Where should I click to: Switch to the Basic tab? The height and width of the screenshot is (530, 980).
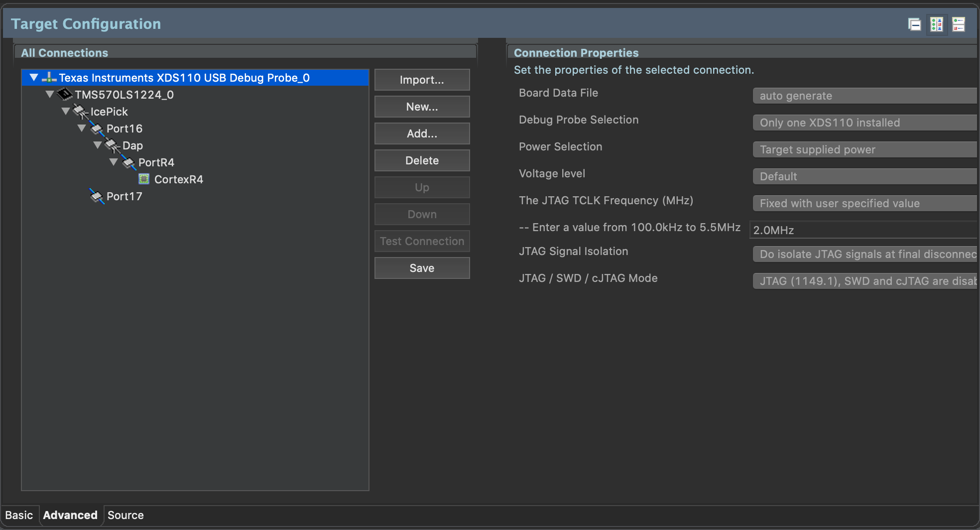click(x=19, y=515)
